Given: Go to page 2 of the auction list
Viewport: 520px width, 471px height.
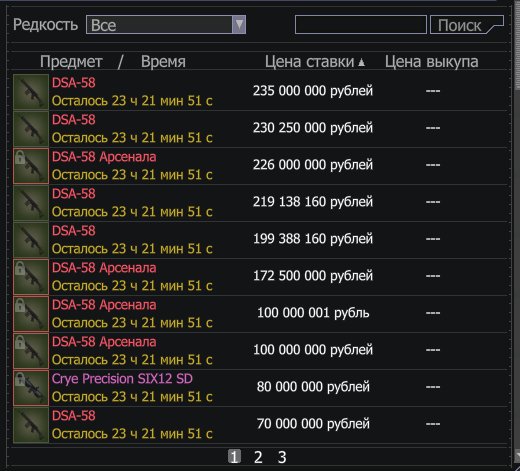Looking at the screenshot, I should (258, 457).
